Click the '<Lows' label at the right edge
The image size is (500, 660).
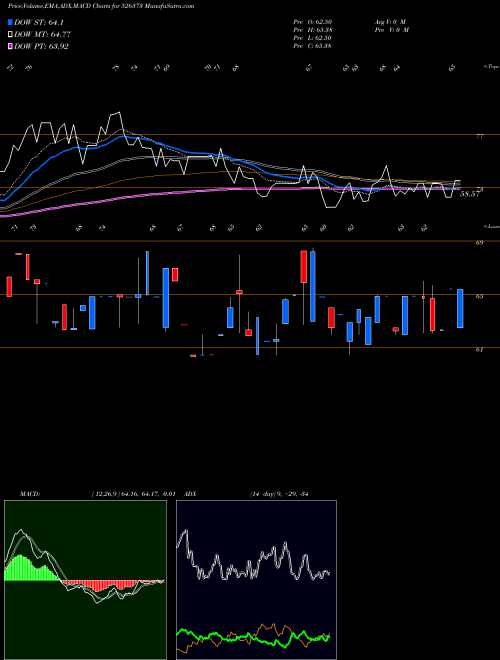[x=491, y=226]
